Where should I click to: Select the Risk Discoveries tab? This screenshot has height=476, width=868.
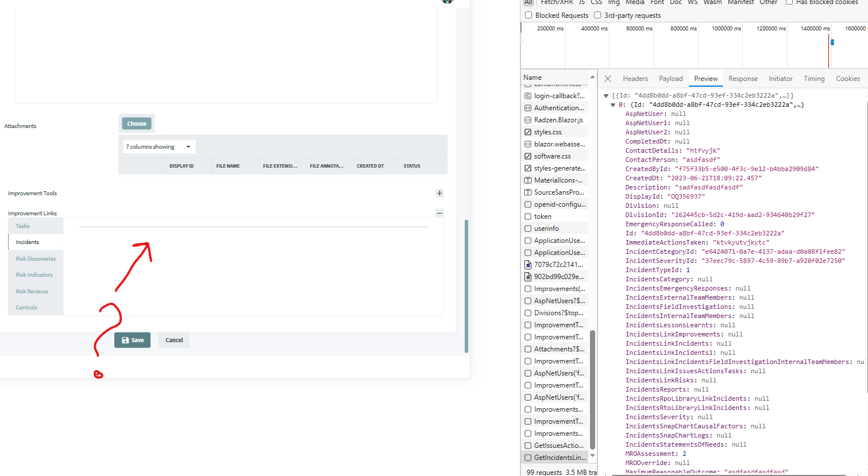[x=36, y=259]
